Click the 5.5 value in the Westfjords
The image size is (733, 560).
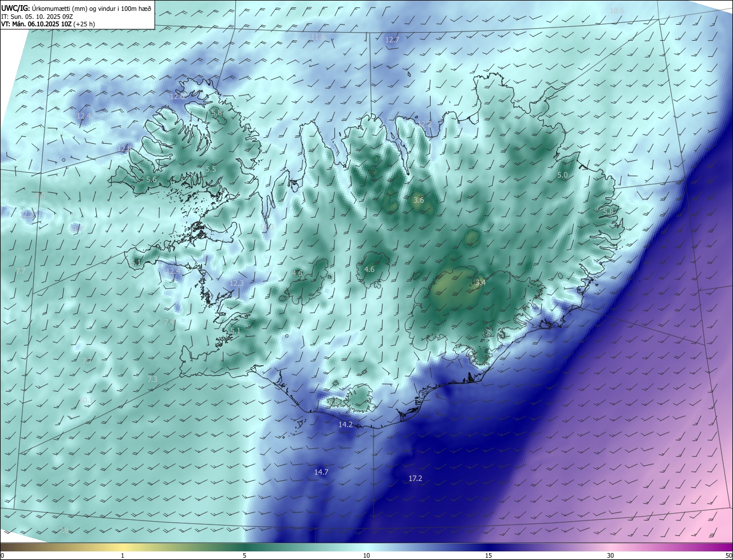pos(211,169)
